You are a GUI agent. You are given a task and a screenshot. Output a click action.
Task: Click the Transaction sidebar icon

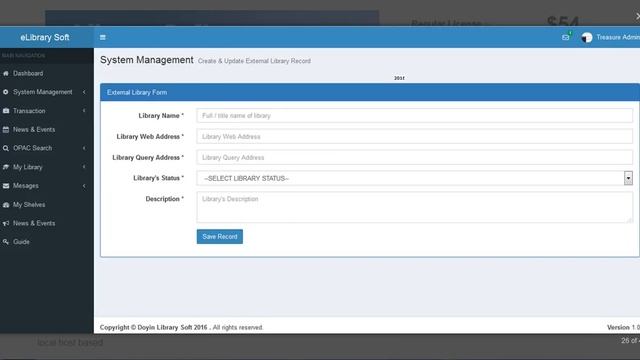click(x=6, y=111)
